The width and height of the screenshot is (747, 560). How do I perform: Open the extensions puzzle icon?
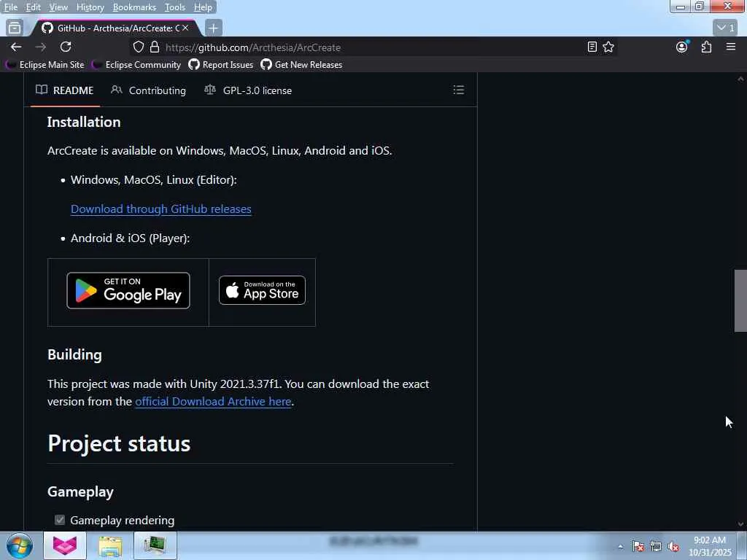706,47
